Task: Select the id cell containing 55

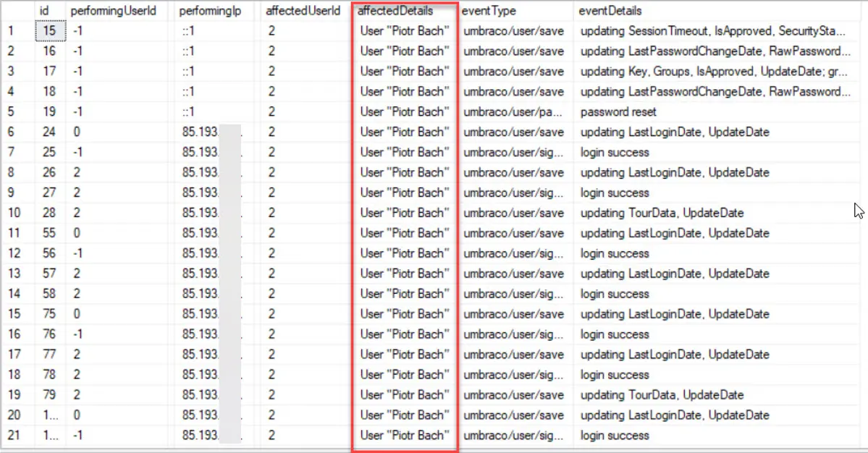Action: 49,234
